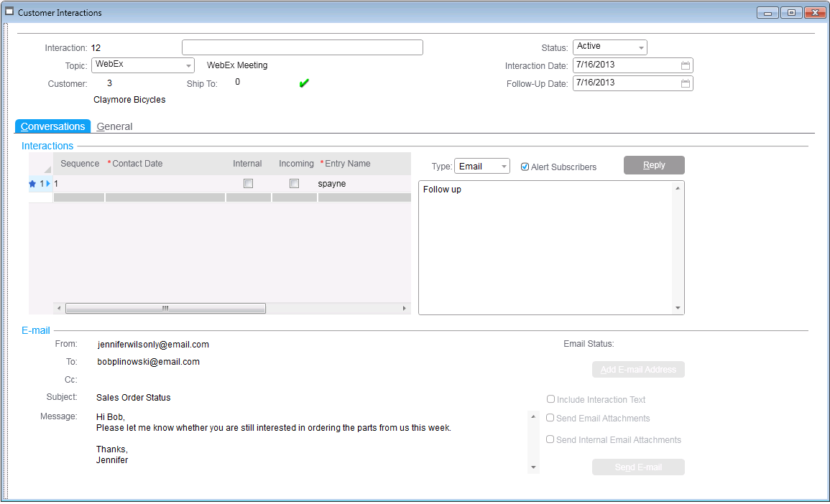Switch to the General tab

tap(115, 126)
